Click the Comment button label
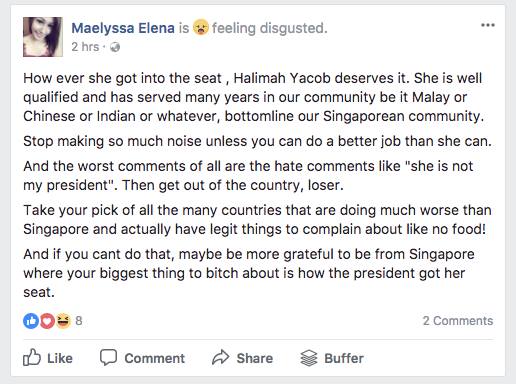Screen dimensions: 516x384 coord(154,358)
